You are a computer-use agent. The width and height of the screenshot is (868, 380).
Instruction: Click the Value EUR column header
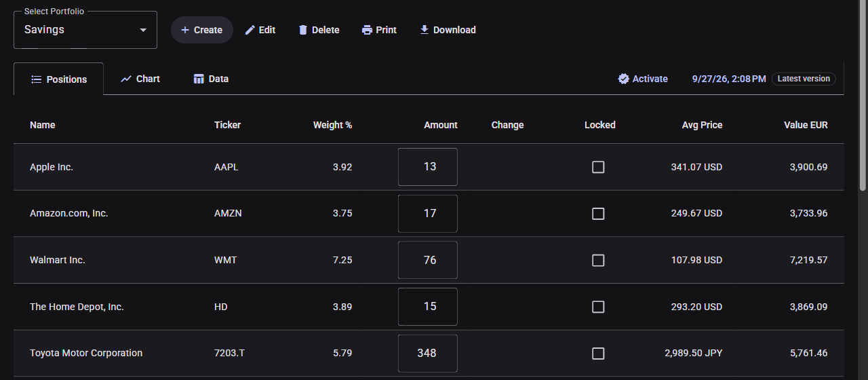tap(806, 125)
